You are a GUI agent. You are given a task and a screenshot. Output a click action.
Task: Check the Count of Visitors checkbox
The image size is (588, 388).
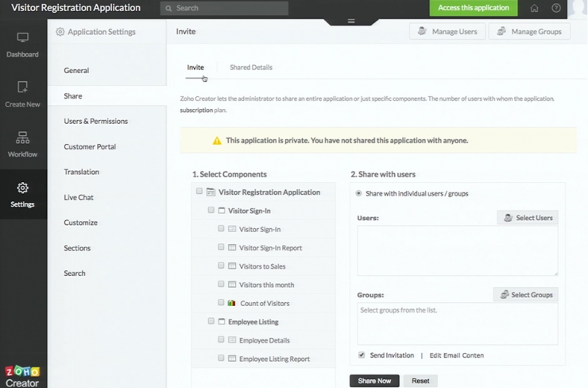click(221, 302)
